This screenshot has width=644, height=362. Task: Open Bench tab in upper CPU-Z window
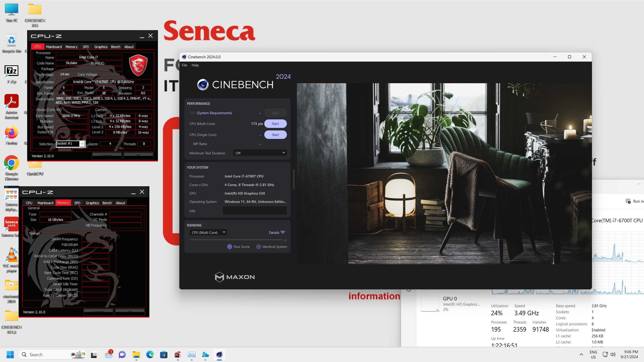tap(115, 47)
